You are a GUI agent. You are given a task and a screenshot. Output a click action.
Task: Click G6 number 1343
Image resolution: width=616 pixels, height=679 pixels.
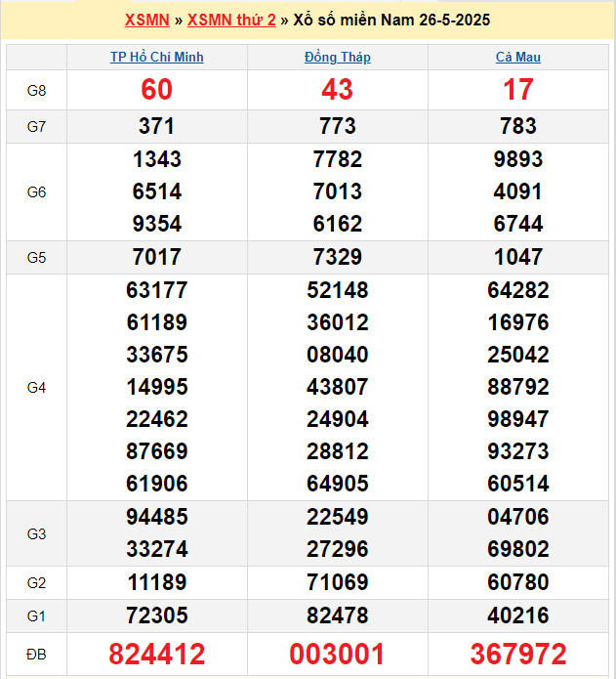coord(157,159)
